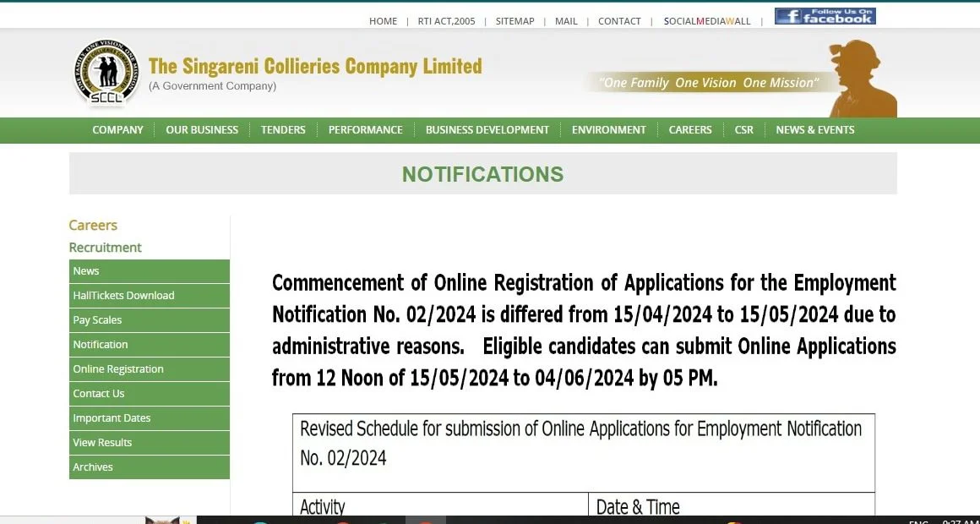Select HallTickets Download in sidebar
This screenshot has height=524, width=980.
coord(150,296)
